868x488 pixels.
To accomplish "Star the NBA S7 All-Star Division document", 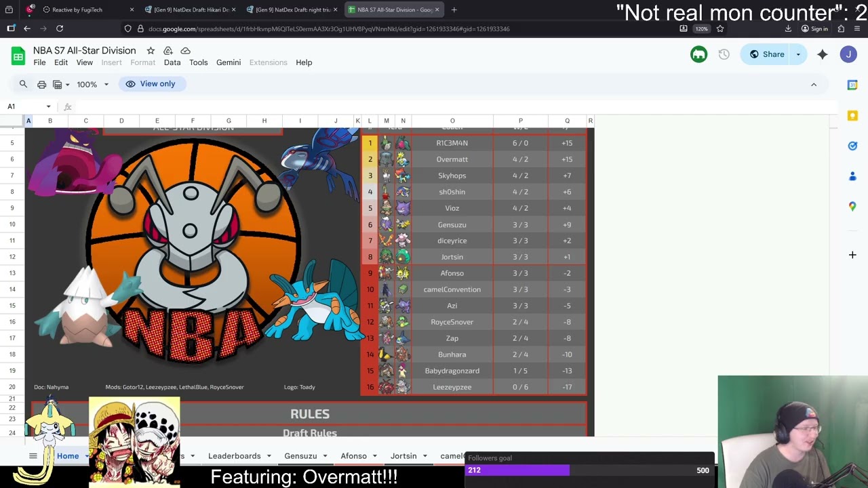I will click(x=151, y=51).
